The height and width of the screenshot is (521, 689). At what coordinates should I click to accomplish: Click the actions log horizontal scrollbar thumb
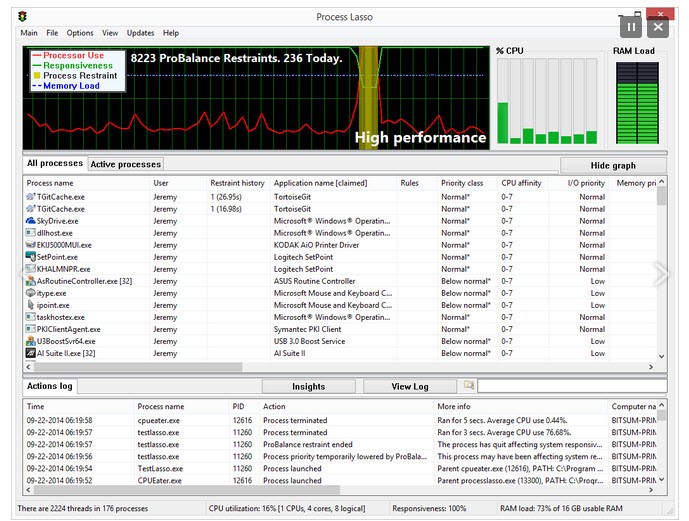187,490
